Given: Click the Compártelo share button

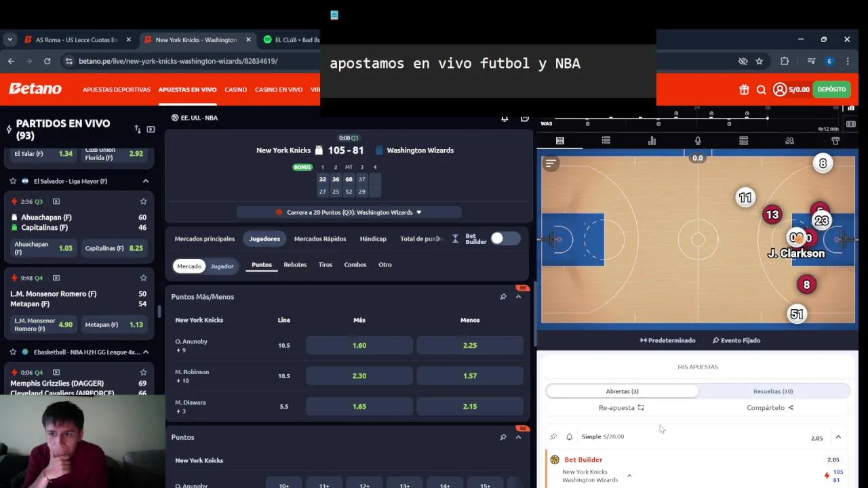Looking at the screenshot, I should coord(770,408).
